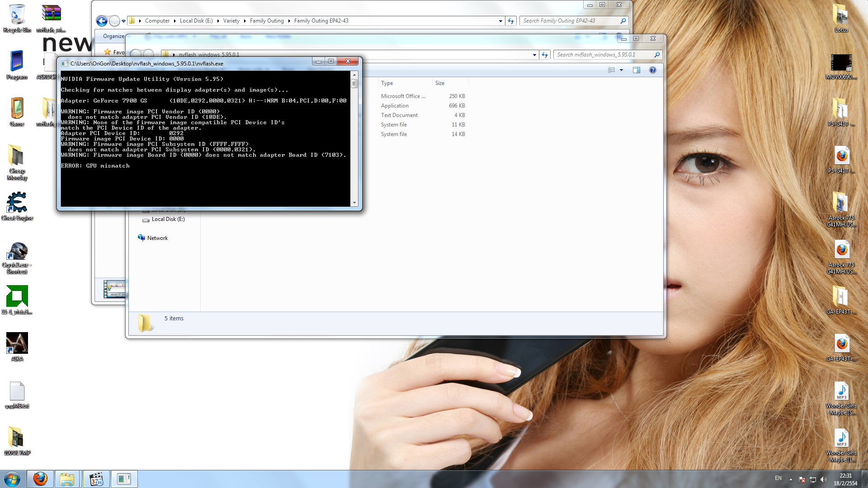Launch Firefox from the taskbar
The width and height of the screenshot is (868, 488).
coord(40,479)
